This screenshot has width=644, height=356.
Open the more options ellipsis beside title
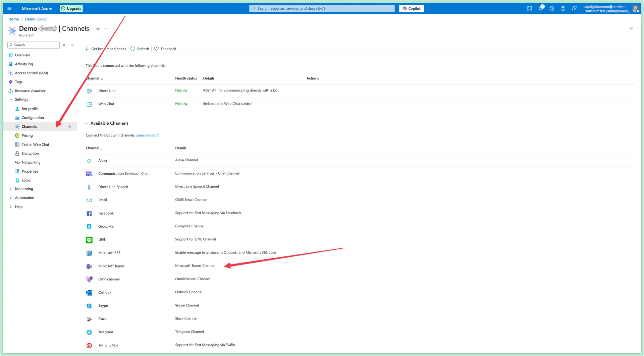pos(107,28)
